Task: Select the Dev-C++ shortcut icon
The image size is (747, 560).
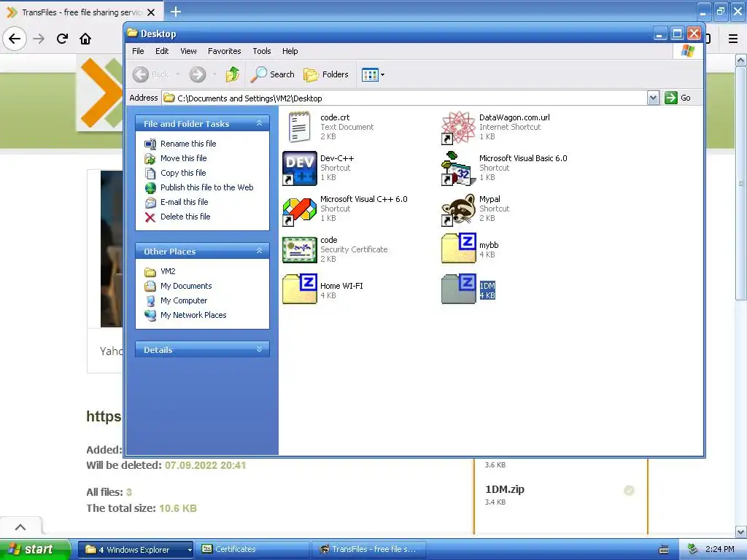Action: click(299, 168)
